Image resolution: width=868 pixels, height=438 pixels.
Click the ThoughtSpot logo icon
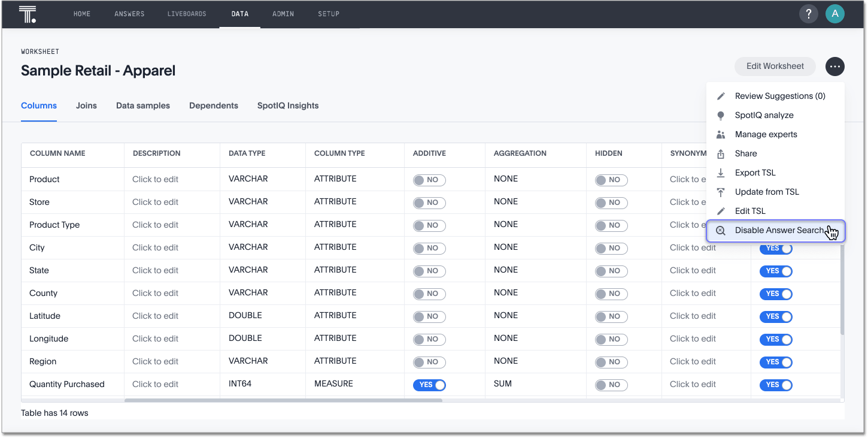28,14
